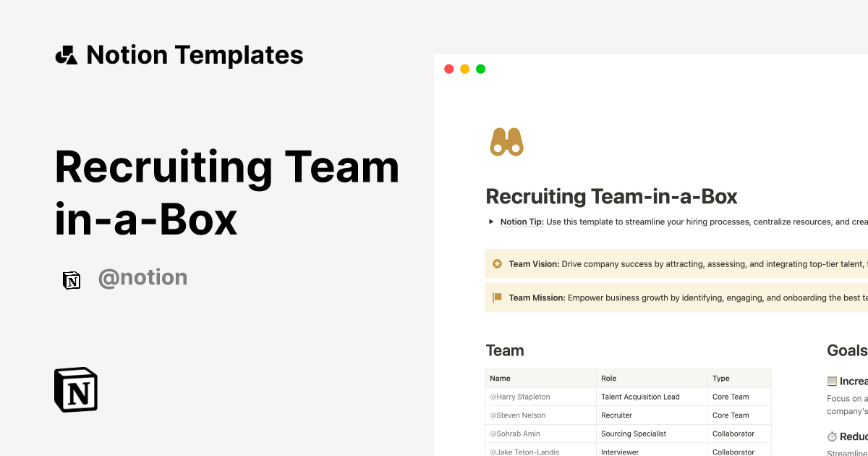Image resolution: width=868 pixels, height=456 pixels.
Task: Click the flag icon in the Team Mission callout
Action: pos(497,297)
